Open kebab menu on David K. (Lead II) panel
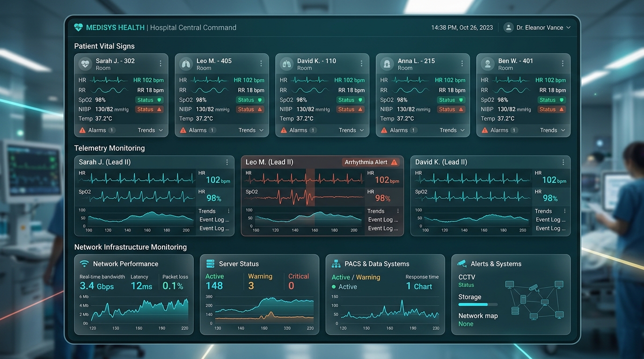The width and height of the screenshot is (644, 359). 563,162
